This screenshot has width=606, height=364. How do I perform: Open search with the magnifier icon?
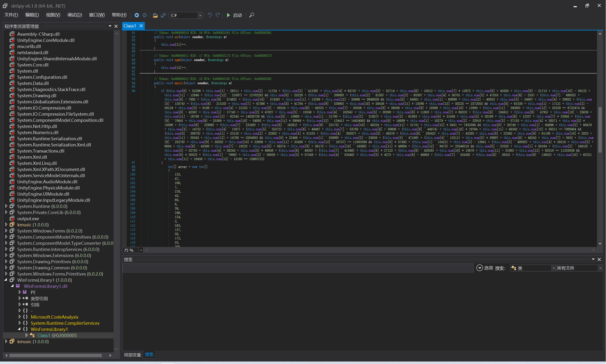[252, 15]
